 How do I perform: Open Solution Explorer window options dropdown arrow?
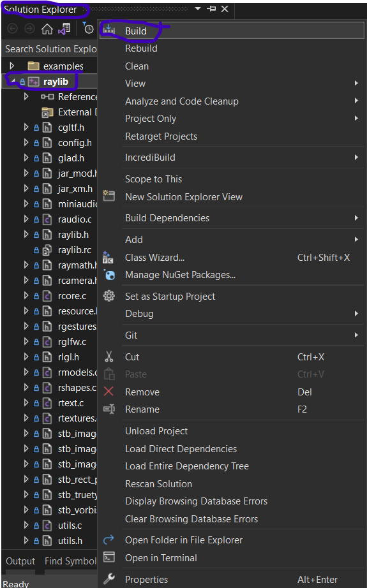point(198,9)
